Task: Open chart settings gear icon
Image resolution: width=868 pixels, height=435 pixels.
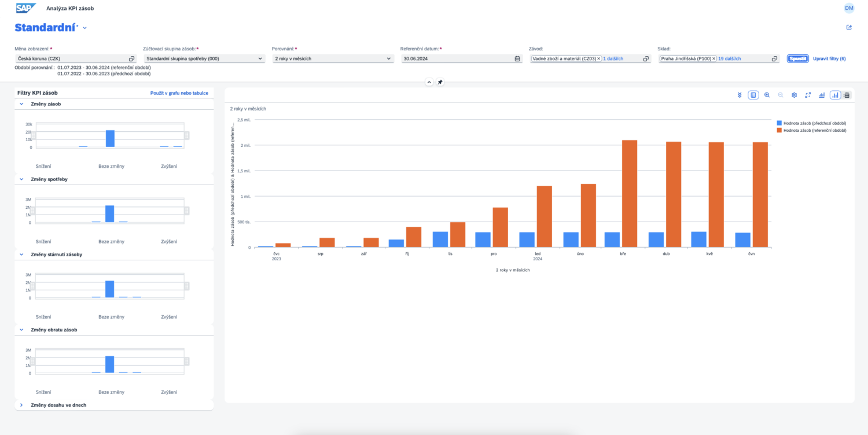Action: [x=795, y=95]
